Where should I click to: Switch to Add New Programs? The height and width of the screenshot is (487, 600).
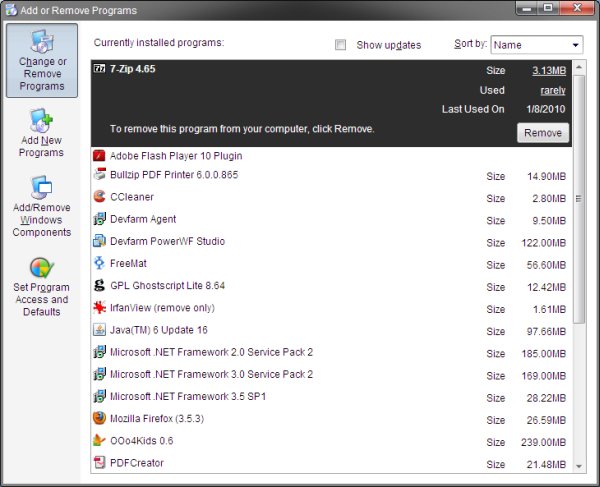(x=41, y=133)
